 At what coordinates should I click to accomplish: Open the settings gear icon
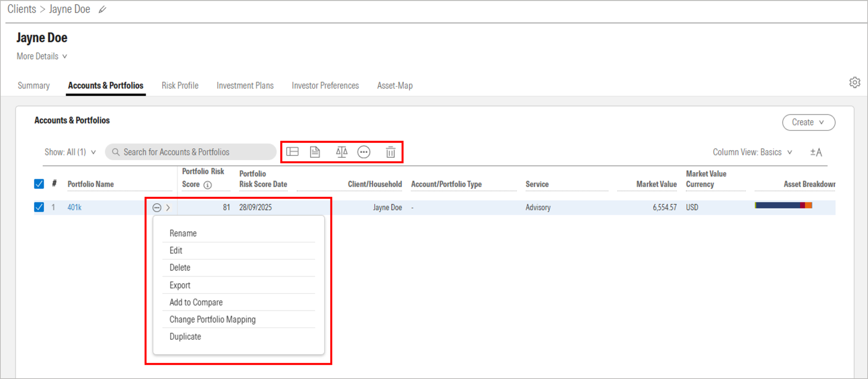coord(855,82)
